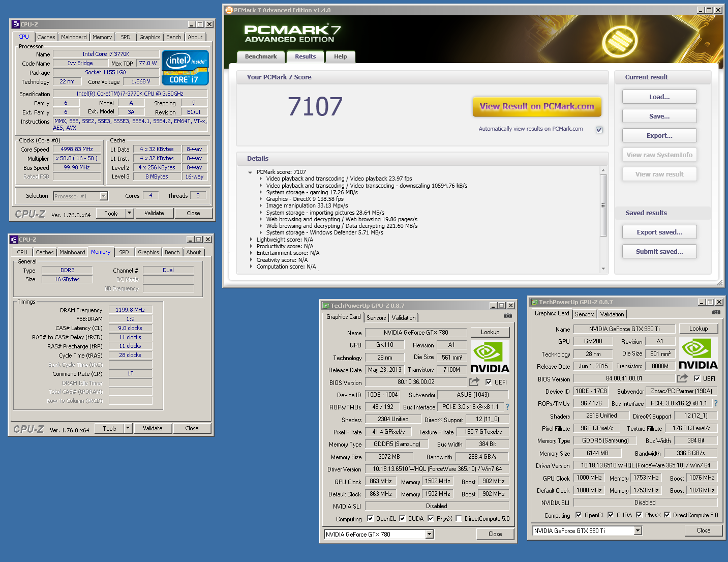Click the Intel Core i7 logo in CPU-Z
This screenshot has width=728, height=562.
(x=185, y=67)
